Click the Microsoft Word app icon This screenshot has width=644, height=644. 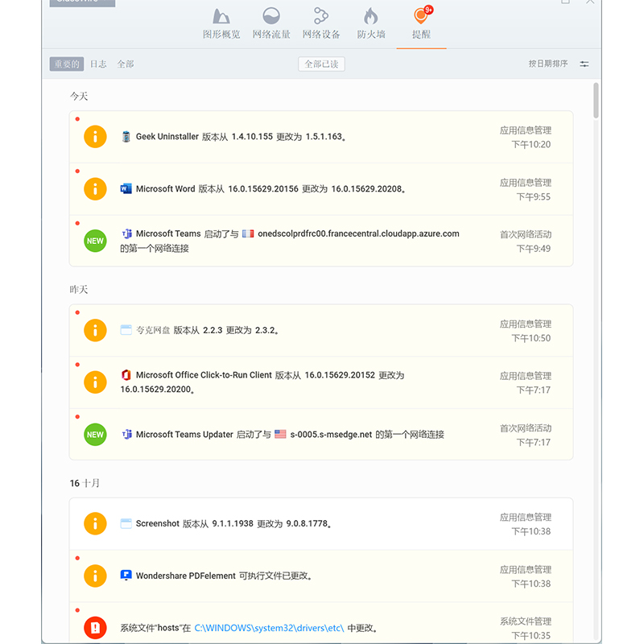pyautogui.click(x=126, y=188)
